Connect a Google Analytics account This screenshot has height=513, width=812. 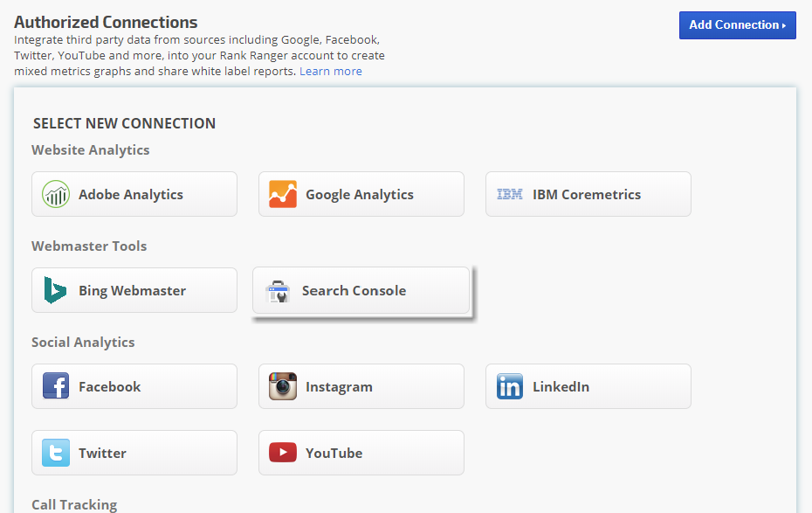tap(361, 194)
